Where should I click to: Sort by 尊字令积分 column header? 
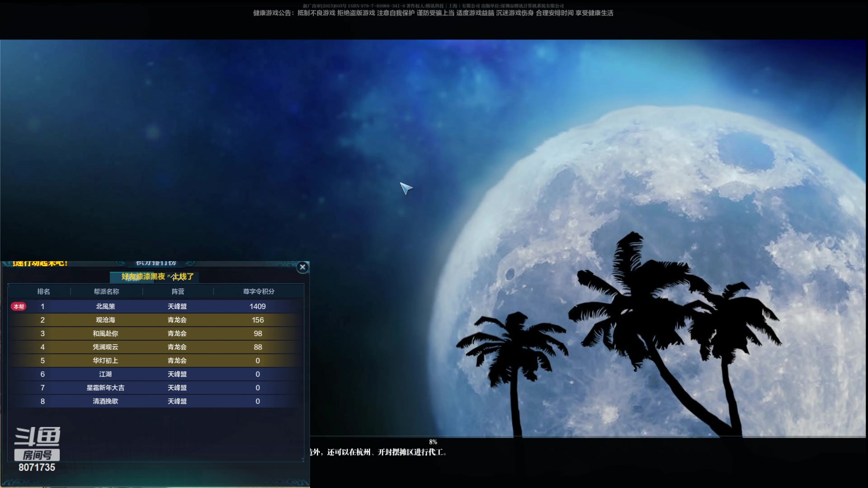(x=259, y=291)
